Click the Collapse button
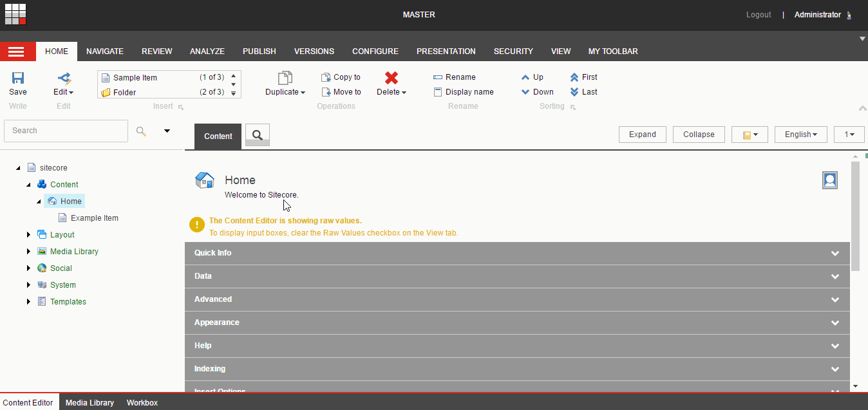 coord(699,135)
